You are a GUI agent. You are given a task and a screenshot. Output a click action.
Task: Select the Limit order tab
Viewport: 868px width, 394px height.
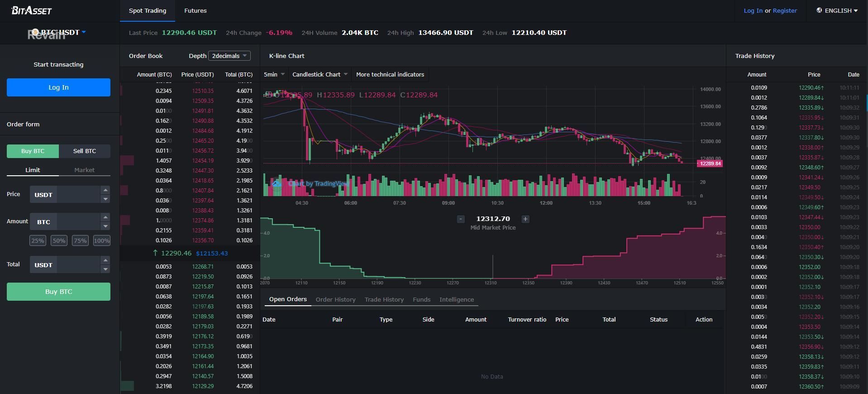click(x=33, y=170)
